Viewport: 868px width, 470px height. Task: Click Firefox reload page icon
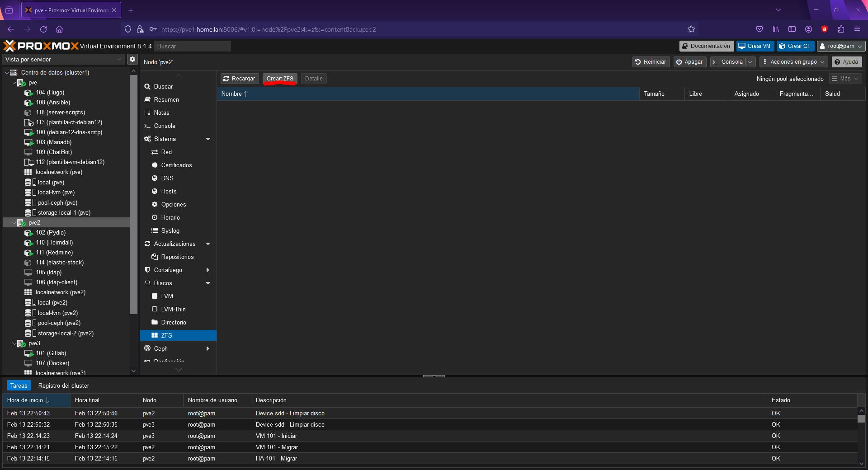click(x=43, y=29)
